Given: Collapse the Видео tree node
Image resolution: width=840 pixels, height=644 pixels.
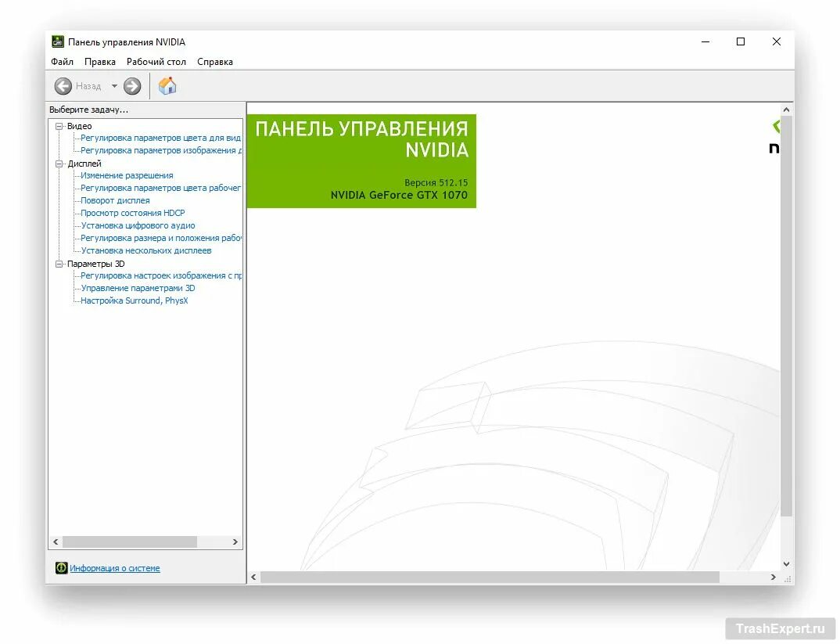Looking at the screenshot, I should [59, 127].
